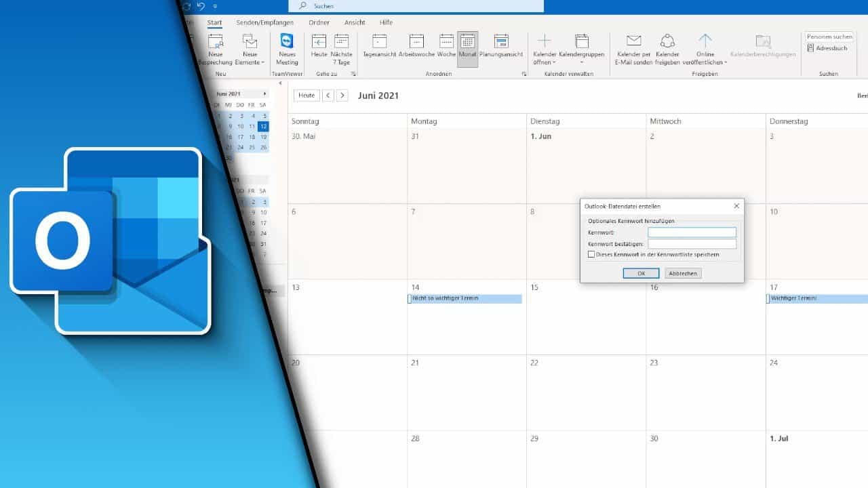Image resolution: width=868 pixels, height=488 pixels.
Task: Click the Kennwort bestätigen input field
Action: pos(692,244)
